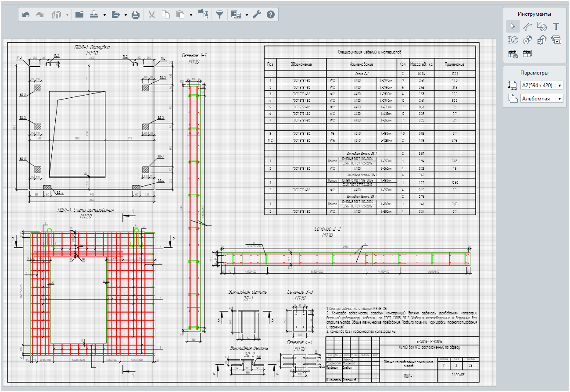The height and width of the screenshot is (392, 570).
Task: Expand the export options arrow
Action: (x=125, y=15)
